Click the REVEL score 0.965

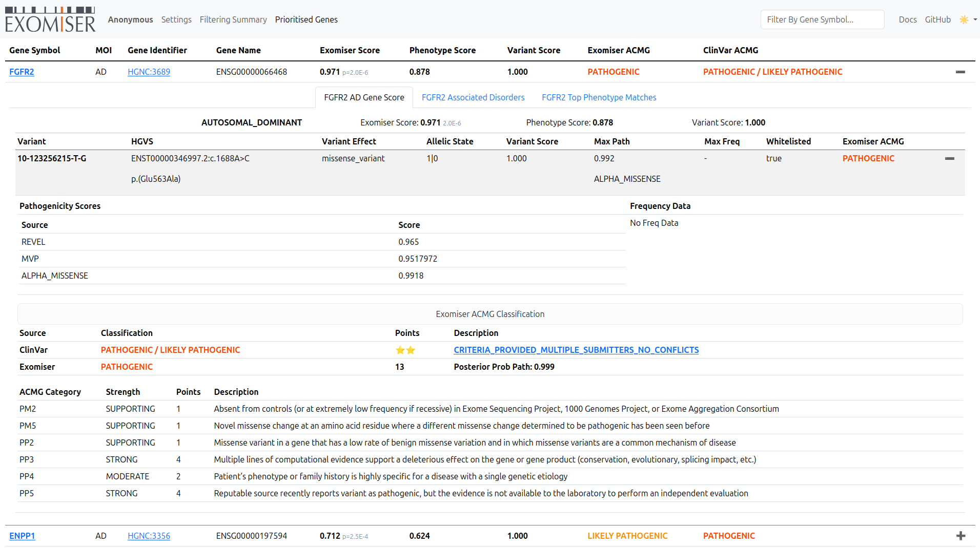(x=409, y=242)
